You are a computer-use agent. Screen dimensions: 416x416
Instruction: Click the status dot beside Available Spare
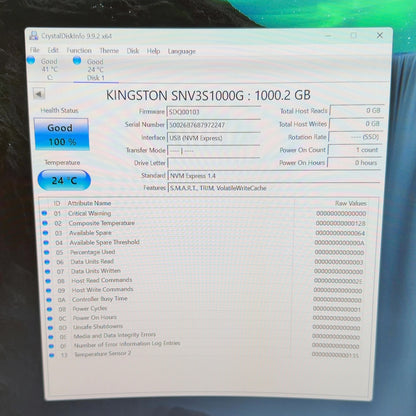point(45,233)
